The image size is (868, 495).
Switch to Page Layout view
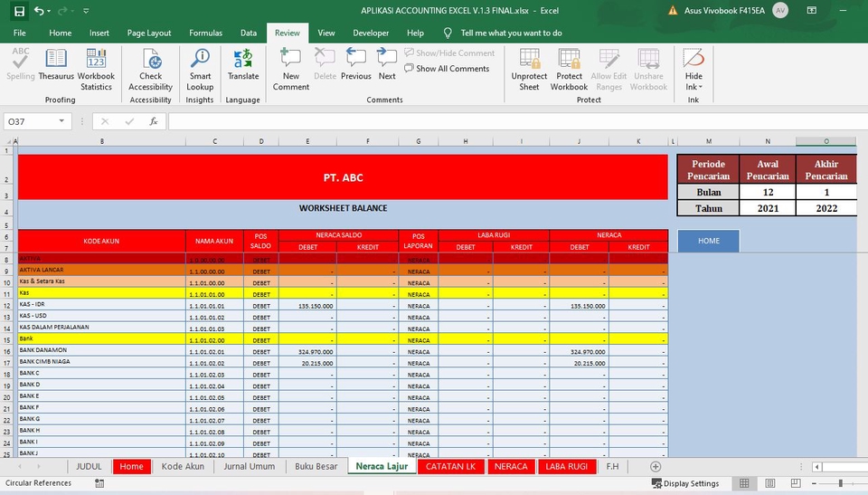tap(770, 483)
